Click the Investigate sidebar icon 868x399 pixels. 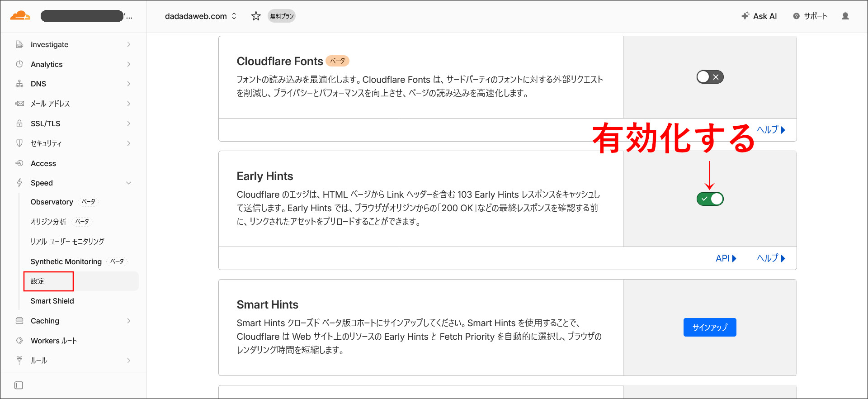point(19,44)
